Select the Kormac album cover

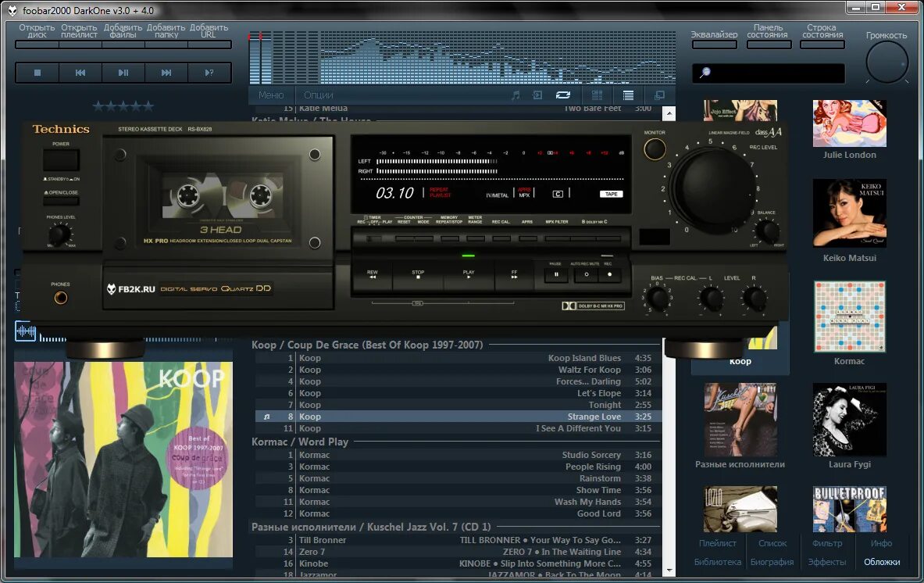pyautogui.click(x=850, y=317)
